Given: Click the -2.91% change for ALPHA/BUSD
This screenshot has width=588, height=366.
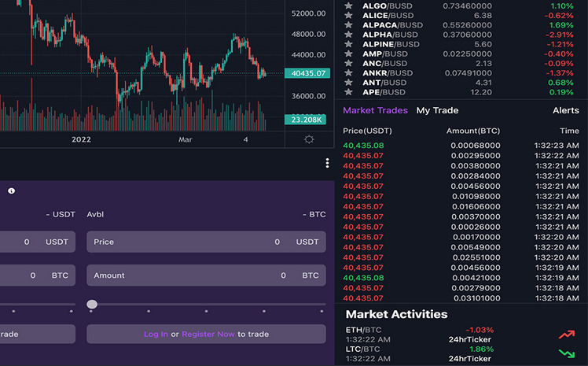Looking at the screenshot, I should [559, 35].
